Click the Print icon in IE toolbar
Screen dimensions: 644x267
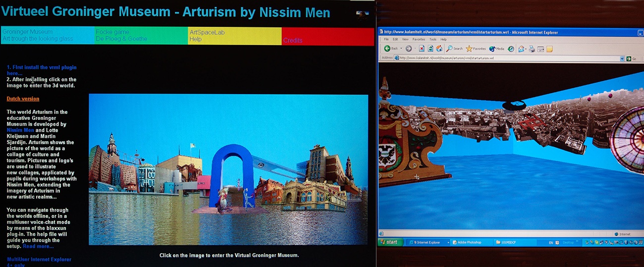click(x=532, y=49)
